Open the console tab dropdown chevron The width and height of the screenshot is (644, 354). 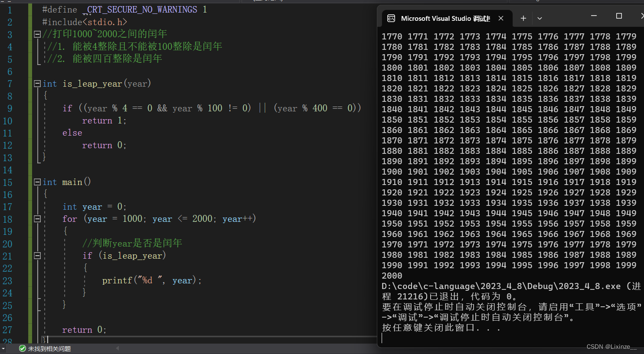(539, 18)
